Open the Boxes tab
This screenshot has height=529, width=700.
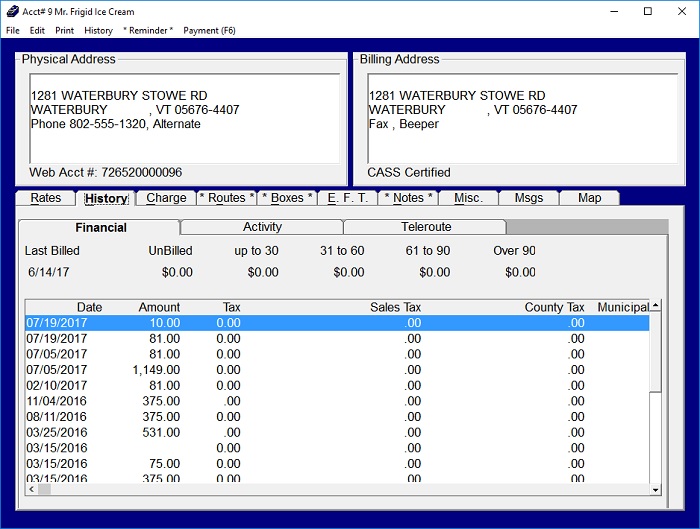tap(287, 198)
